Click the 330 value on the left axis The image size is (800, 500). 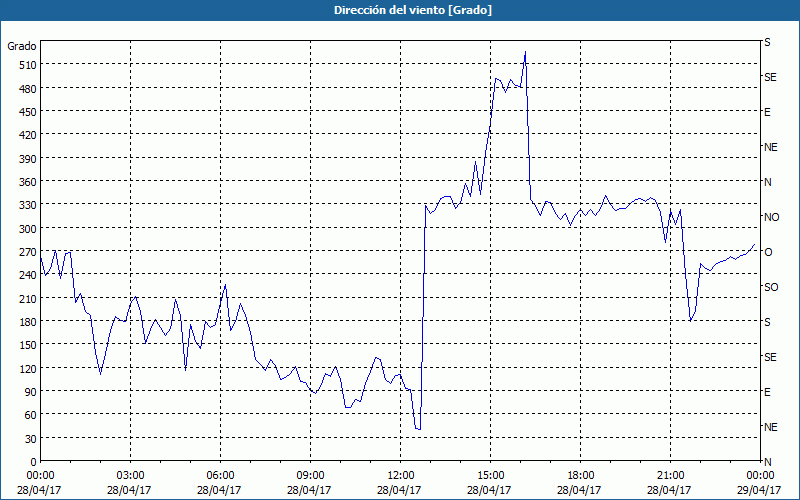(x=28, y=205)
